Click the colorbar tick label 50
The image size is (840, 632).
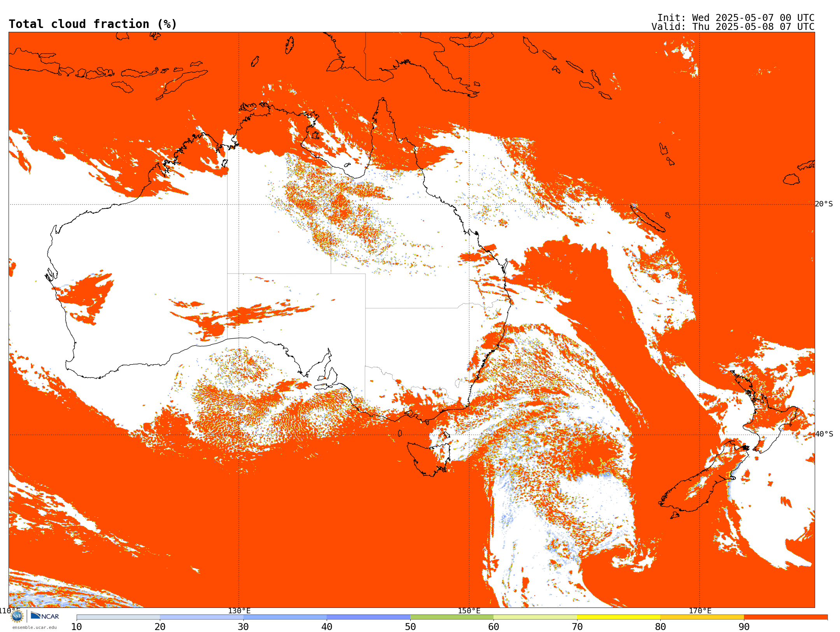(410, 627)
